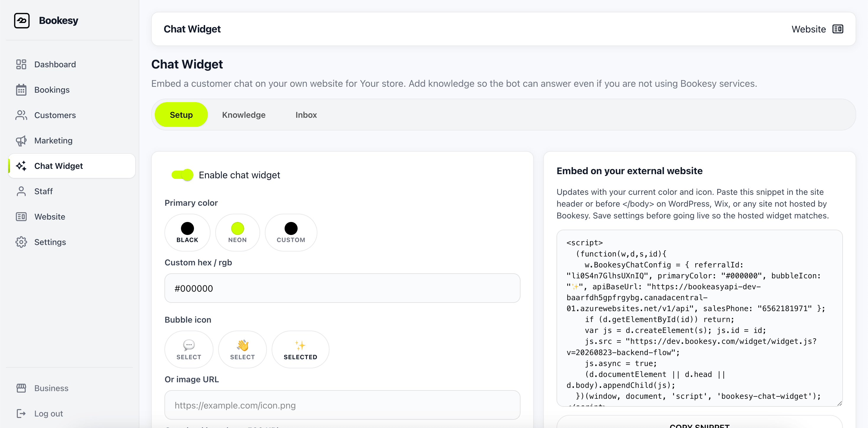
Task: Click the Bookesy logo icon
Action: pos(22,21)
